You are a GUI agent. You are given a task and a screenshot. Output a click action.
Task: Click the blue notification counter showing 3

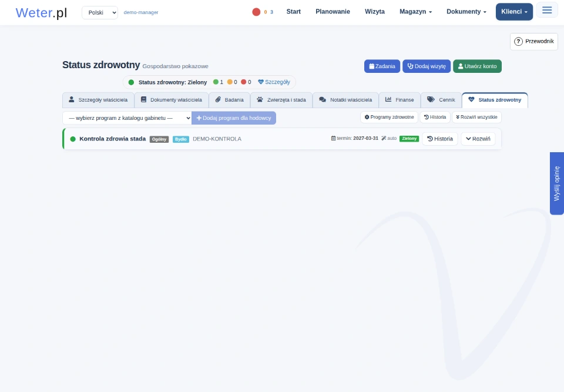pyautogui.click(x=271, y=12)
